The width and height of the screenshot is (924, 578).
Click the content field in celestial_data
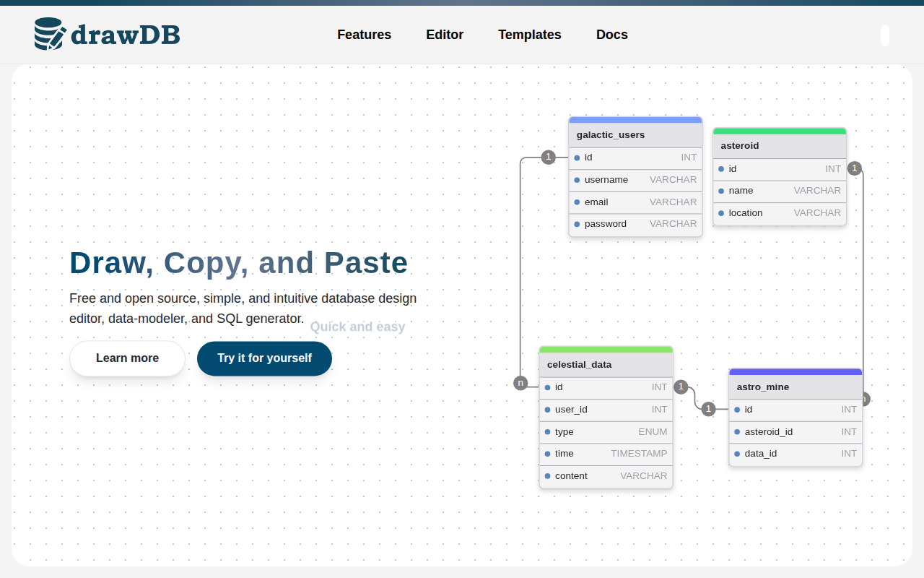(x=606, y=477)
